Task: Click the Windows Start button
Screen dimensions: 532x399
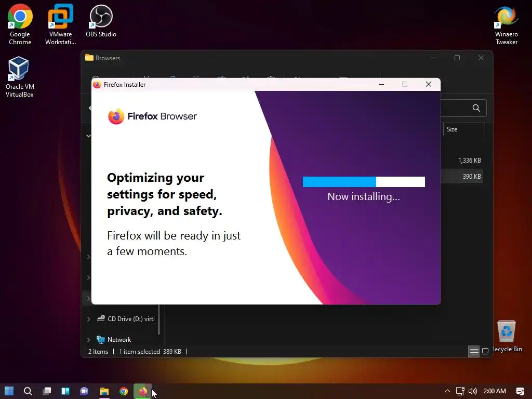Action: [9, 391]
